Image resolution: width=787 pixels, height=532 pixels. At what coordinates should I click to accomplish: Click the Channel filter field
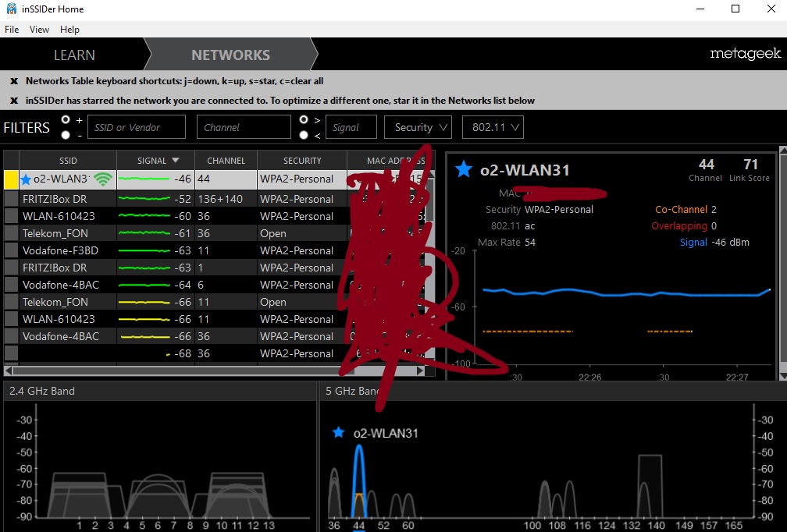(x=244, y=127)
